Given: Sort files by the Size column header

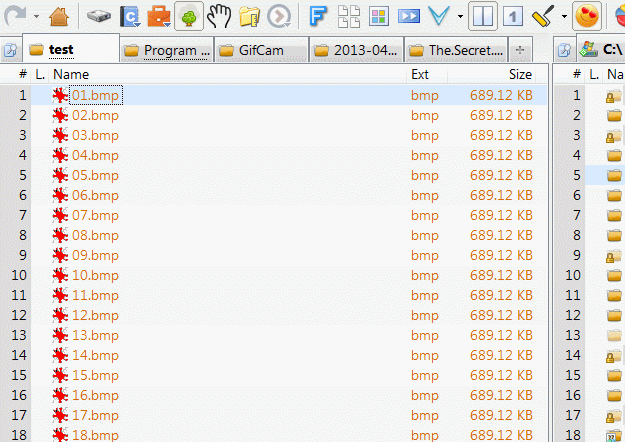Looking at the screenshot, I should point(519,74).
